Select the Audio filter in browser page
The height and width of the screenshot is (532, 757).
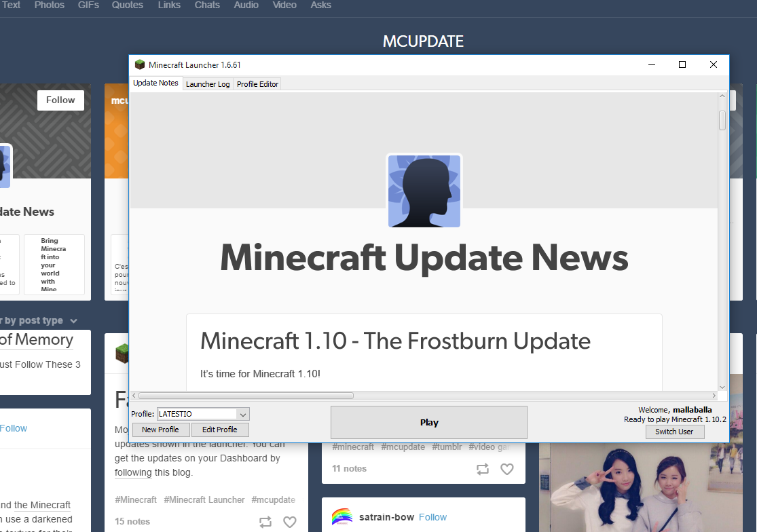[x=246, y=5]
